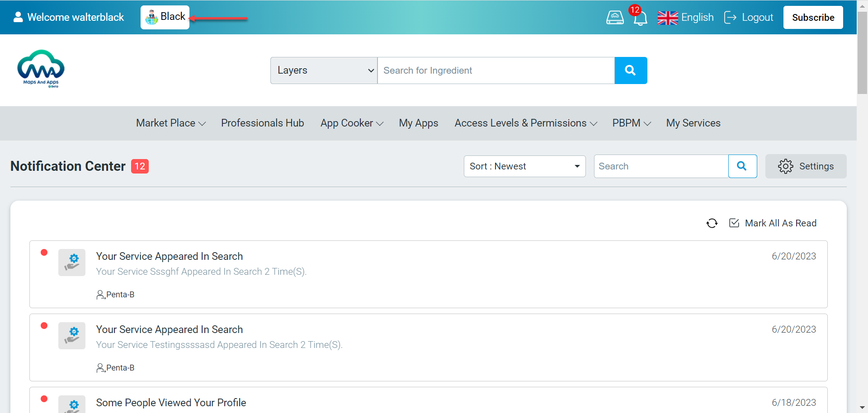Click the Mark All As Read checkbox icon
The height and width of the screenshot is (413, 868).
pos(734,223)
